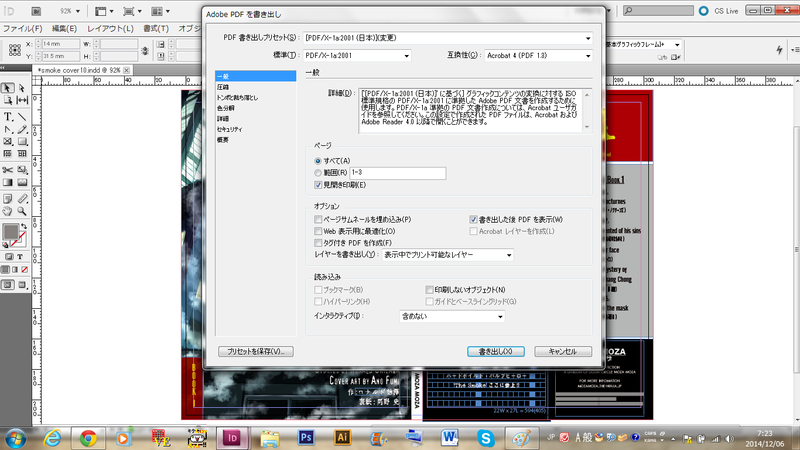Viewport: 800px width, 450px height.
Task: Select the すべて(A) all pages radio button
Action: click(x=318, y=161)
